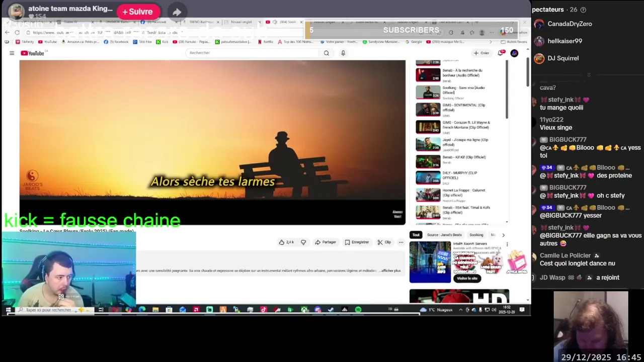The width and height of the screenshot is (644, 362).
Task: Open Hornet La Frappe - Calumet video
Action: (453, 195)
